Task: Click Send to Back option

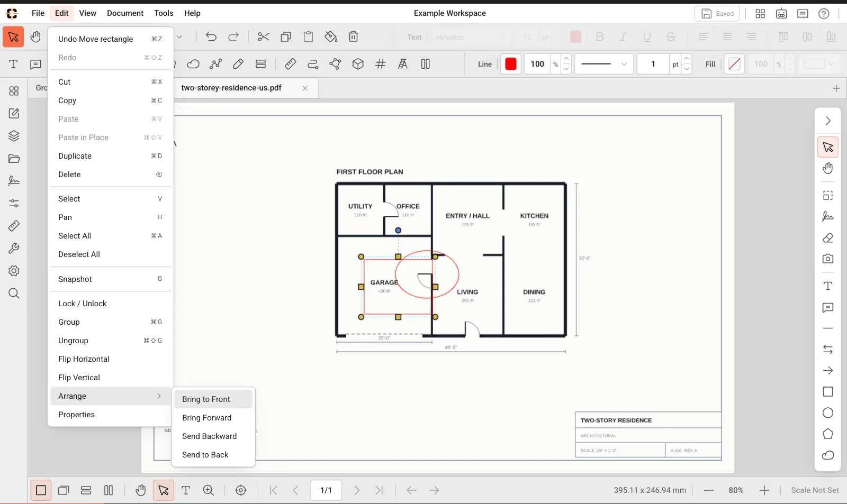Action: pos(213,455)
